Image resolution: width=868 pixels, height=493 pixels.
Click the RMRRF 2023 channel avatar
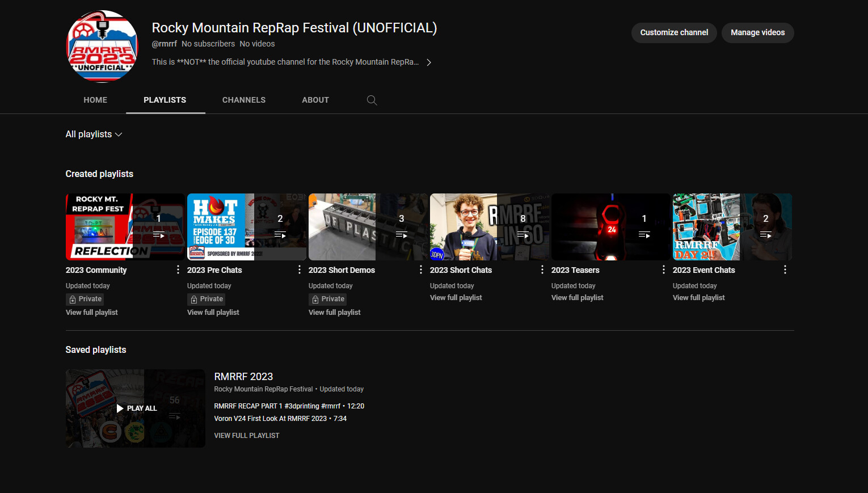click(x=102, y=47)
